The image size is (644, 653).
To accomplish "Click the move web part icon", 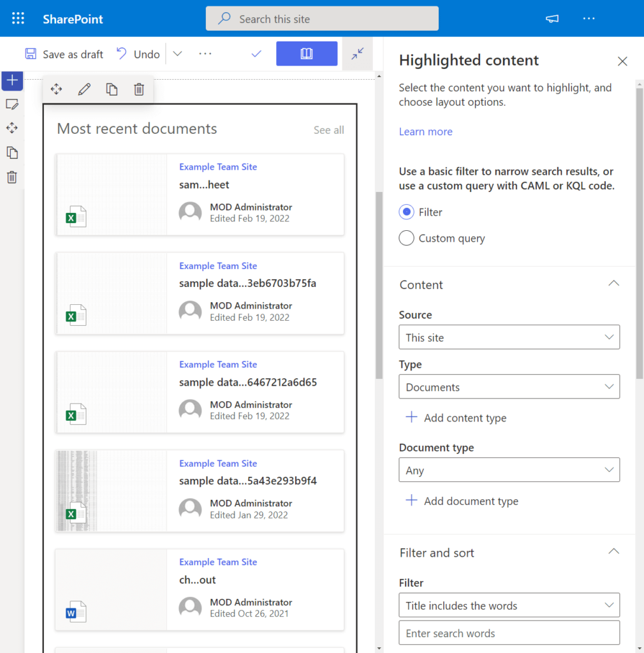I will [57, 89].
